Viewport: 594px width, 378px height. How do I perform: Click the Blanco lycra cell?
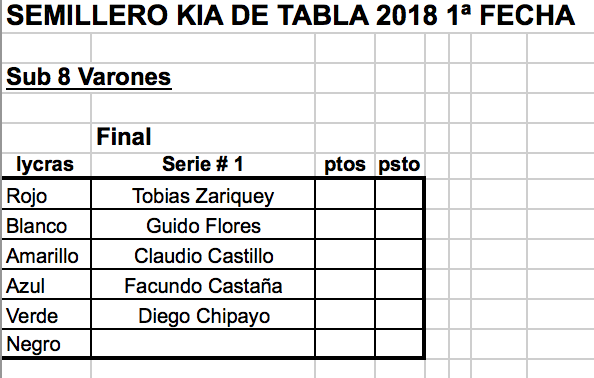[46, 225]
